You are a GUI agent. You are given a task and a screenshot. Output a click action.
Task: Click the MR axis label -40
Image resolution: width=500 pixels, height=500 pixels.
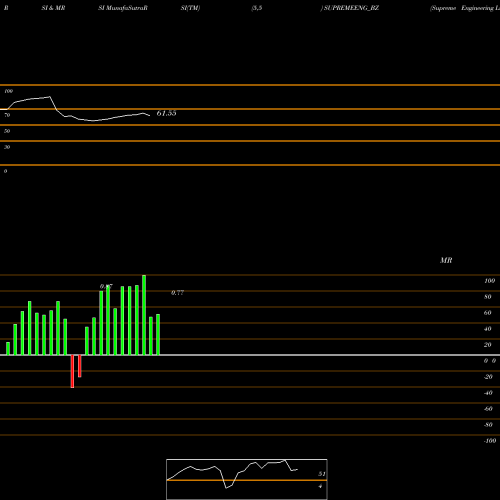point(488,393)
